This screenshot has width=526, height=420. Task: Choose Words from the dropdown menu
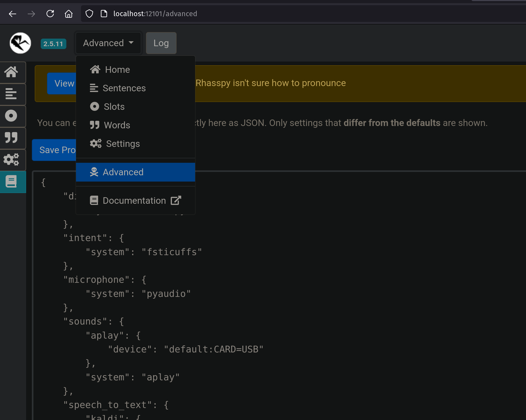[117, 125]
